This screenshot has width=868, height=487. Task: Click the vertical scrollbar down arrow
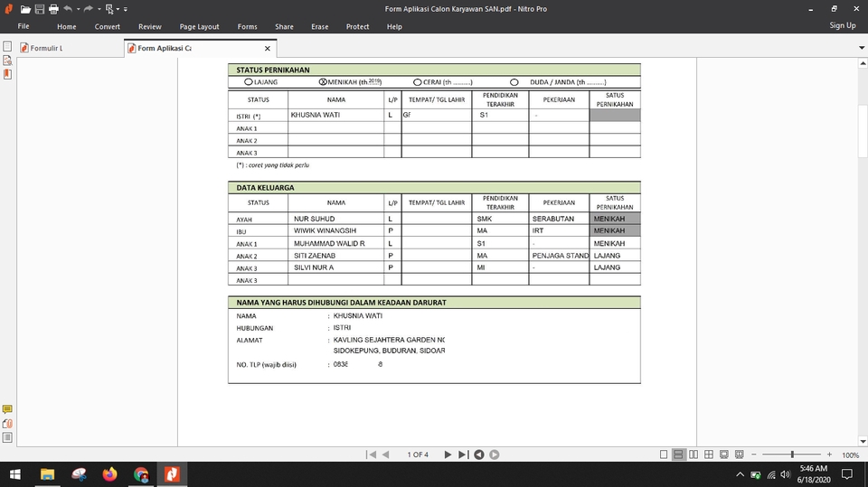click(863, 441)
